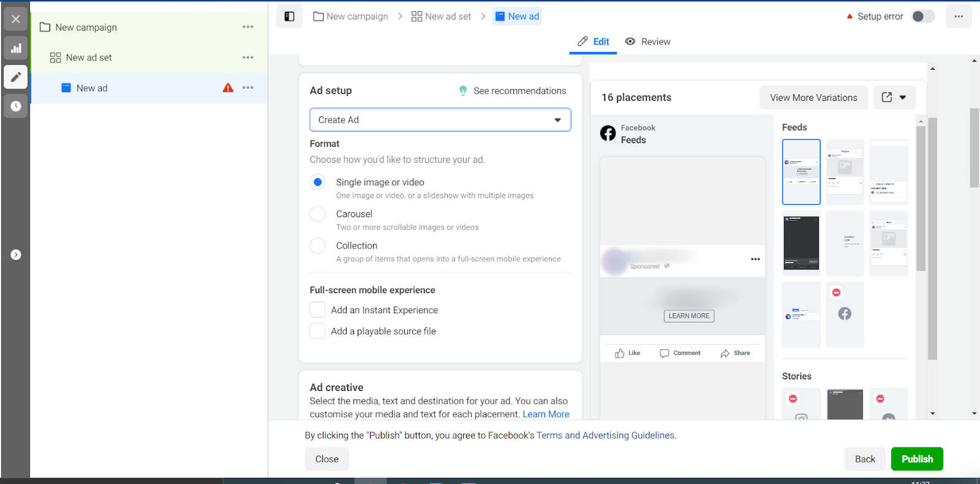
Task: Click the Setup error warning triangle
Action: [850, 17]
